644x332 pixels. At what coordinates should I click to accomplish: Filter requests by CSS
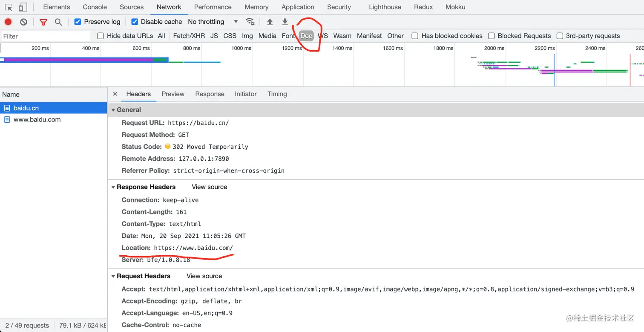click(x=230, y=36)
